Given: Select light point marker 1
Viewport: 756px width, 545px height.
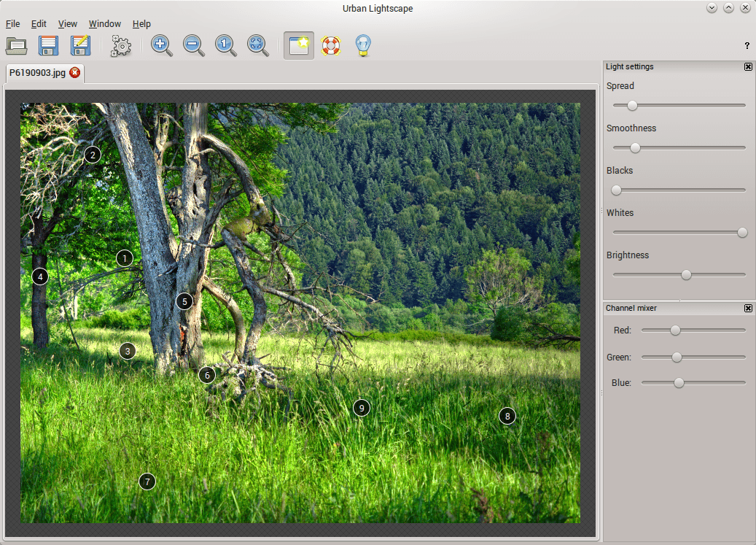Looking at the screenshot, I should pyautogui.click(x=125, y=258).
